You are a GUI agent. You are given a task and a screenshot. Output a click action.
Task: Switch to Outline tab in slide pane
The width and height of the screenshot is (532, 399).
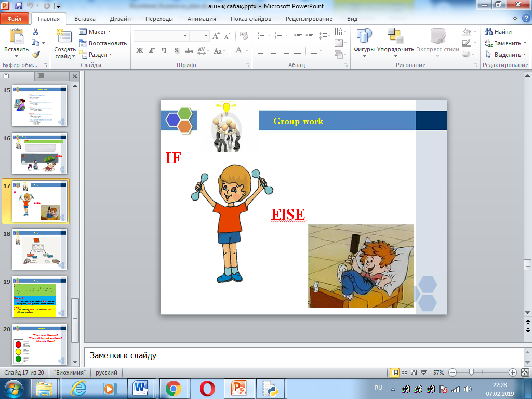(41, 76)
